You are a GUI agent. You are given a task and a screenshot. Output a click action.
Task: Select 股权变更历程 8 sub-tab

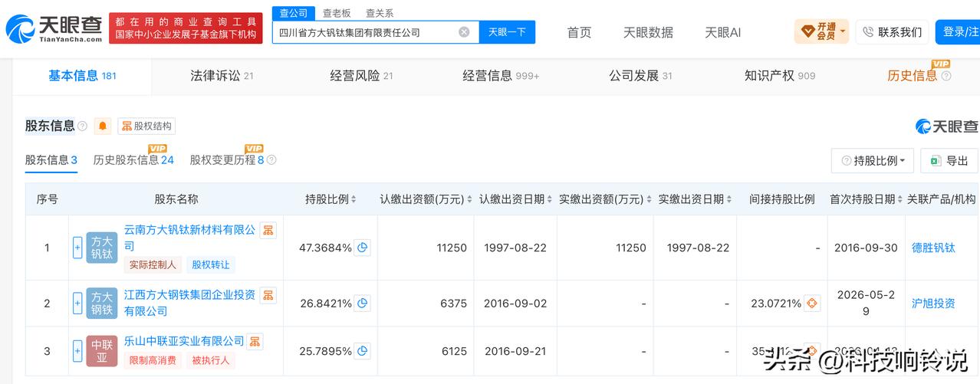pos(227,160)
